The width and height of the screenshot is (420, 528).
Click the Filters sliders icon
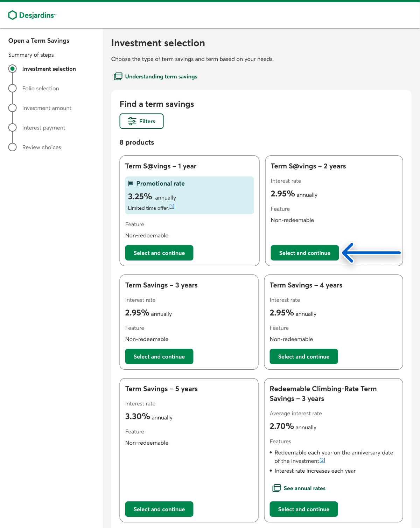[132, 121]
